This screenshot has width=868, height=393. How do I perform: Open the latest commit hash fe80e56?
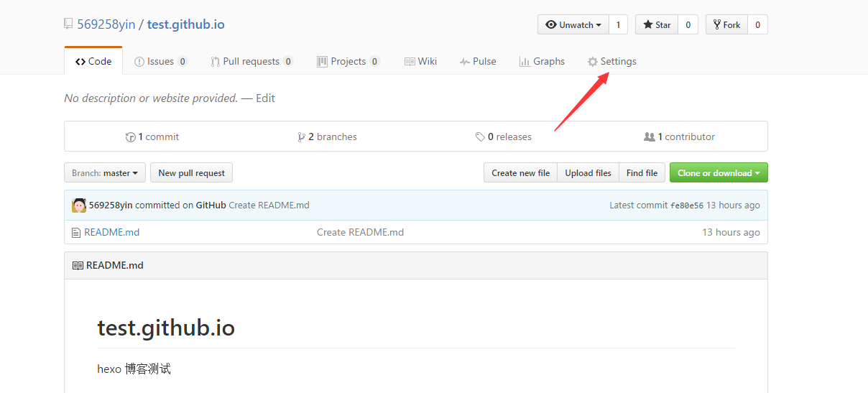click(x=686, y=205)
